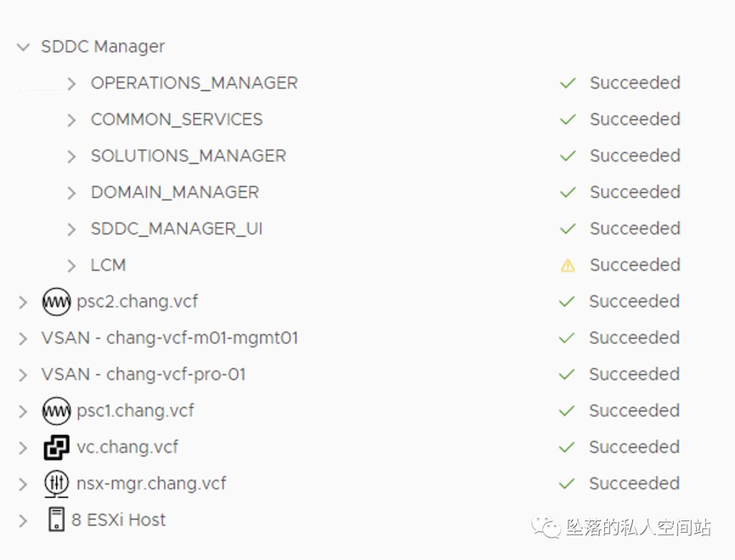Collapse the SDDC Manager tree

24,47
